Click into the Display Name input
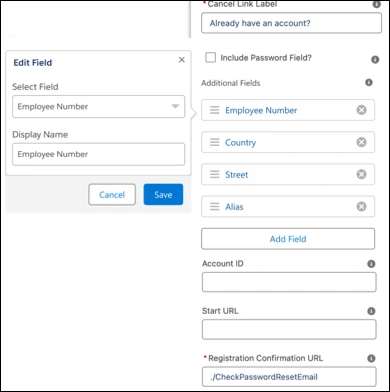390x392 pixels. pos(99,154)
